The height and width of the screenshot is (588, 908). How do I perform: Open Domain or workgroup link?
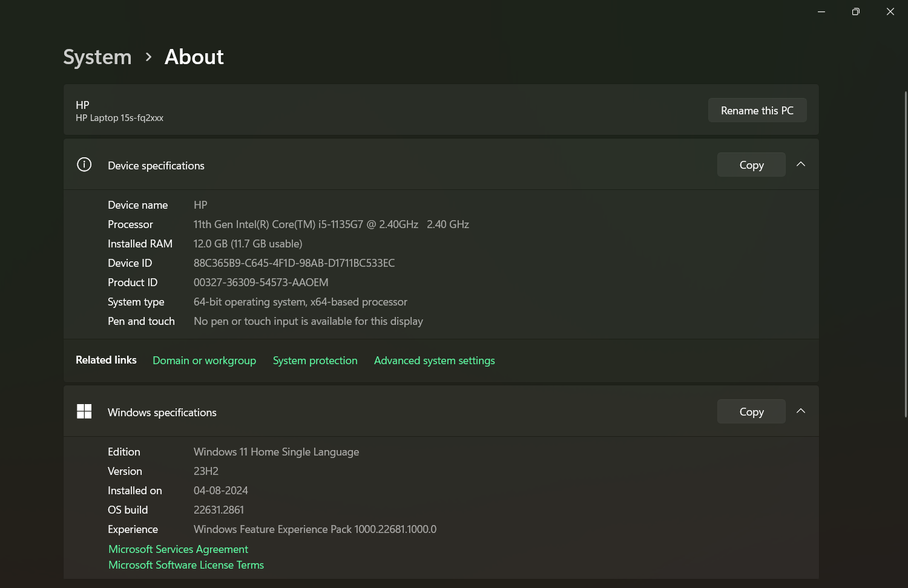click(x=204, y=361)
